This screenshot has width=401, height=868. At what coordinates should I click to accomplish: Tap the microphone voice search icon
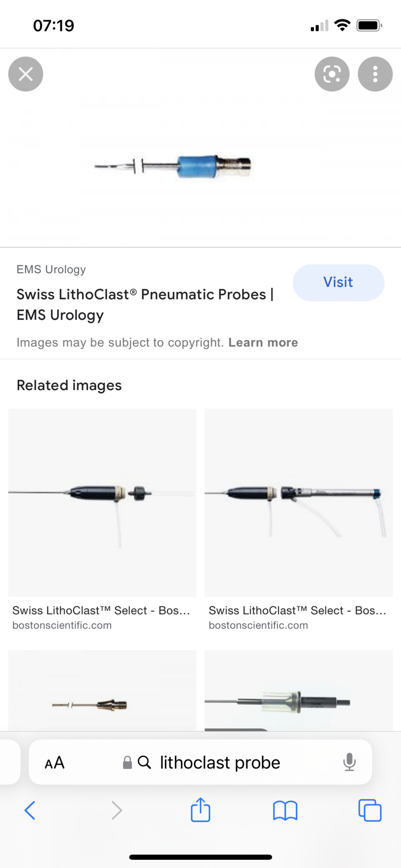[349, 762]
